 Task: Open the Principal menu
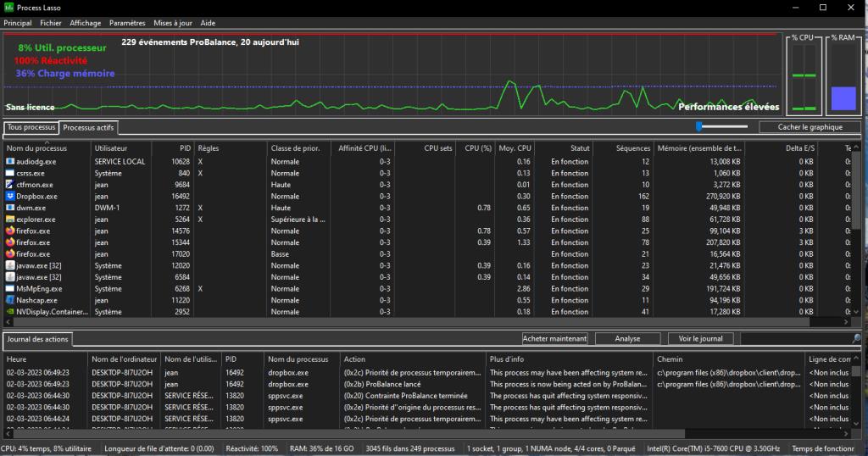coord(18,23)
